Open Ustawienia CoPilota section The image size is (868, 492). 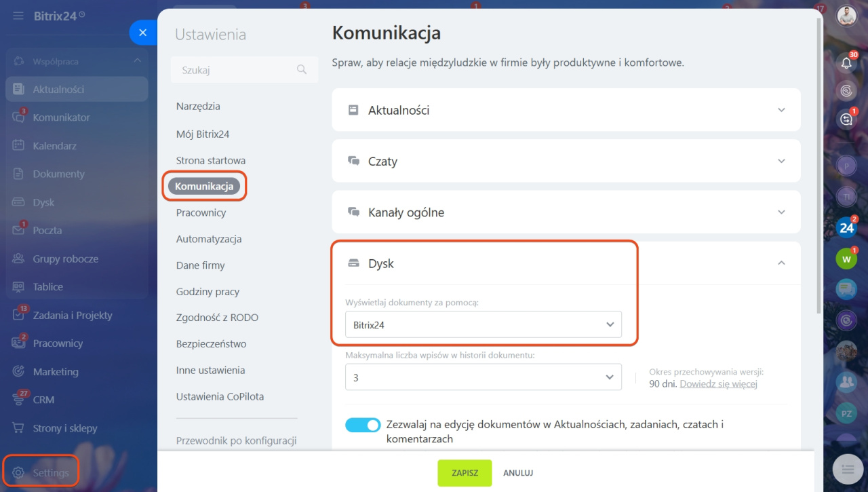220,397
